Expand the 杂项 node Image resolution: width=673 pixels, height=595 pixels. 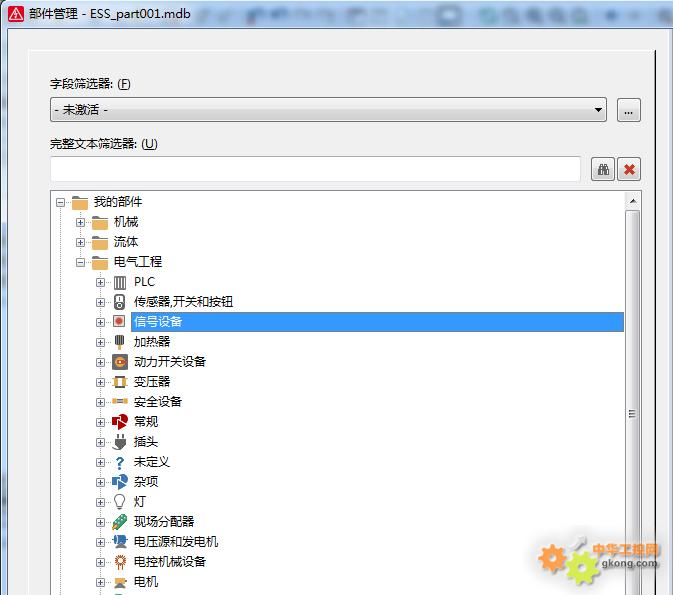[100, 482]
